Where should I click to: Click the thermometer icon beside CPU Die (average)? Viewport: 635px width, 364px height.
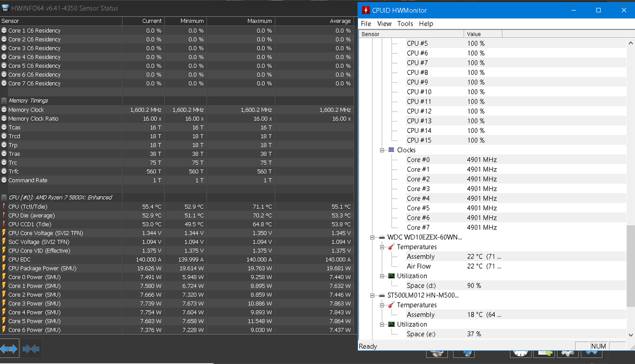click(4, 216)
